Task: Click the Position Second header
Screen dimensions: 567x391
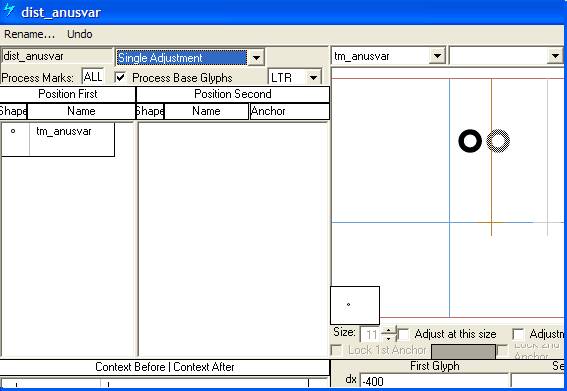Action: (233, 94)
